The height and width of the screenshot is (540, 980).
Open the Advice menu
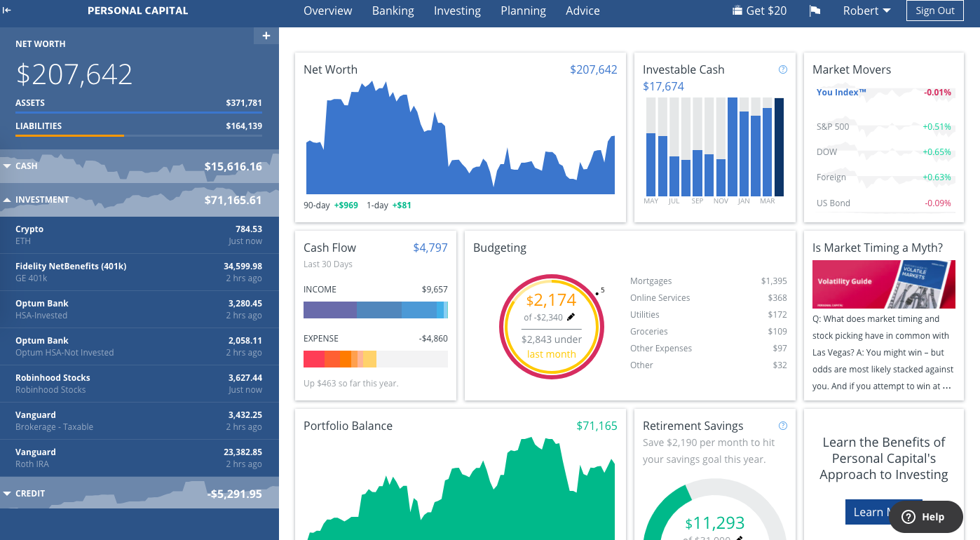[583, 11]
